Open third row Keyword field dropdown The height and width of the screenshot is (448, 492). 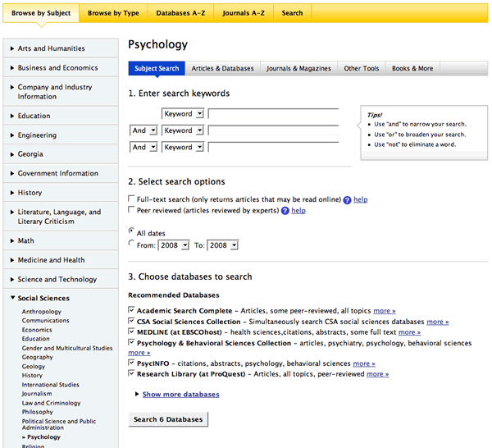point(183,147)
